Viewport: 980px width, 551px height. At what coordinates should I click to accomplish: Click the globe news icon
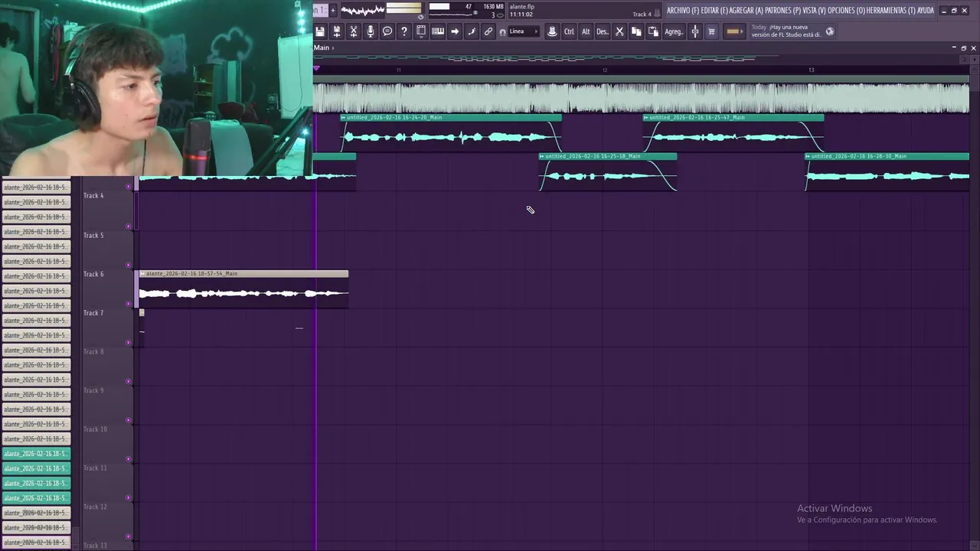pyautogui.click(x=830, y=31)
